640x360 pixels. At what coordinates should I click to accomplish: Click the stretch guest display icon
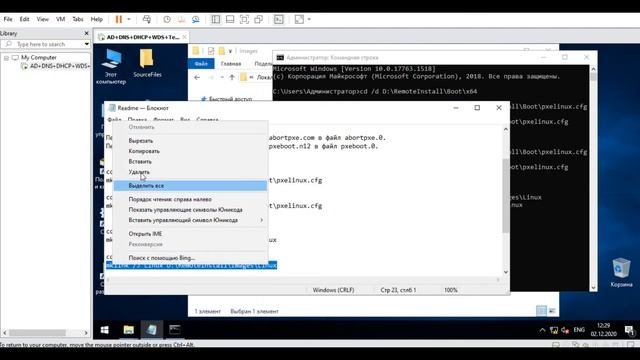[299, 19]
